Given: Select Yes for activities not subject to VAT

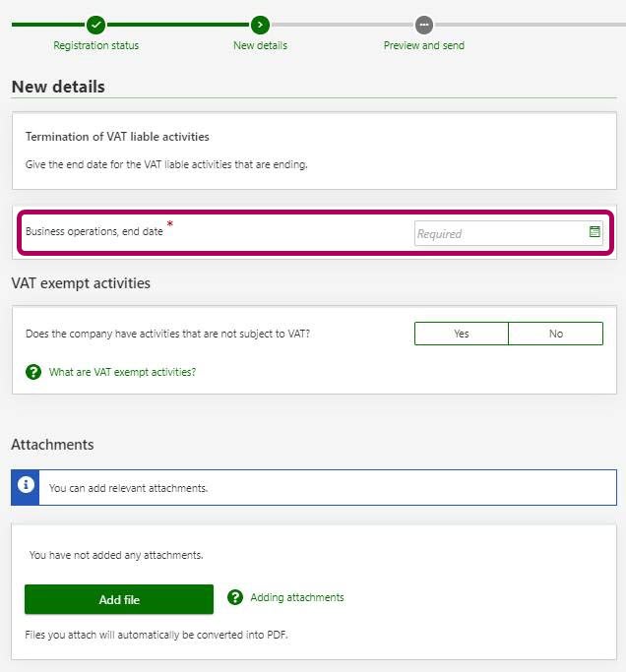Looking at the screenshot, I should [x=462, y=334].
